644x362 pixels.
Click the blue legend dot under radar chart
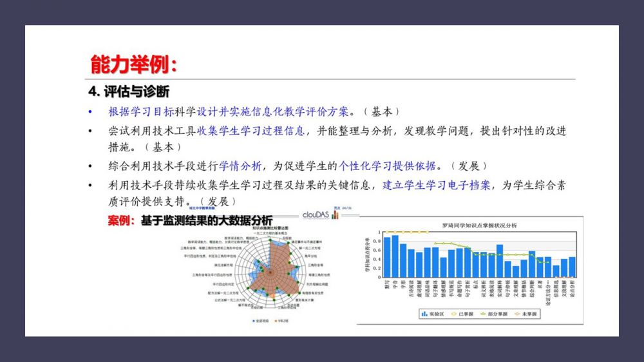(x=254, y=321)
